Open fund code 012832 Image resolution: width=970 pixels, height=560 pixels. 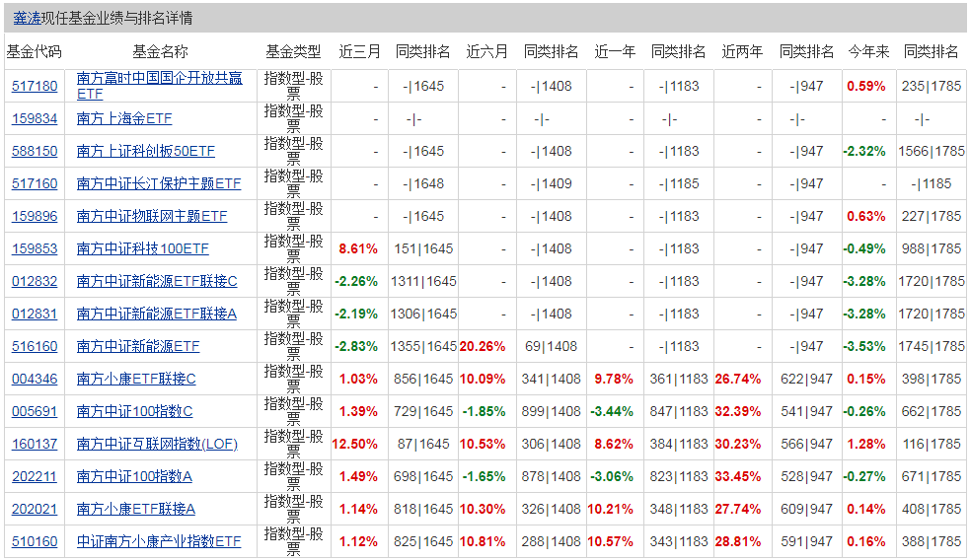point(35,281)
